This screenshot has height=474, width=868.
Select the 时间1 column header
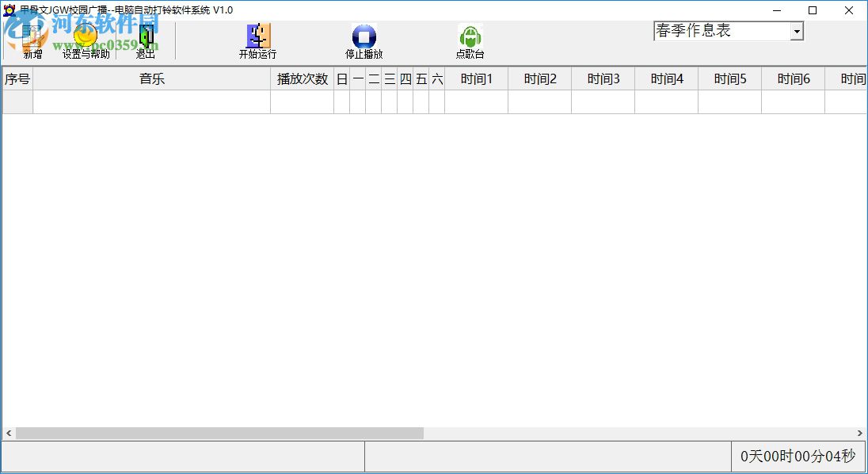point(476,78)
